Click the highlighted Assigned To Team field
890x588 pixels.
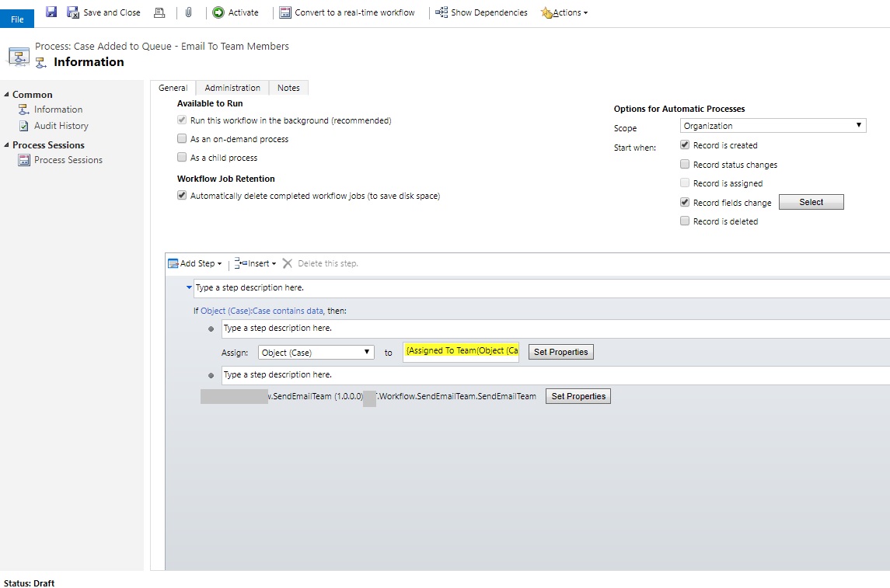pos(460,351)
